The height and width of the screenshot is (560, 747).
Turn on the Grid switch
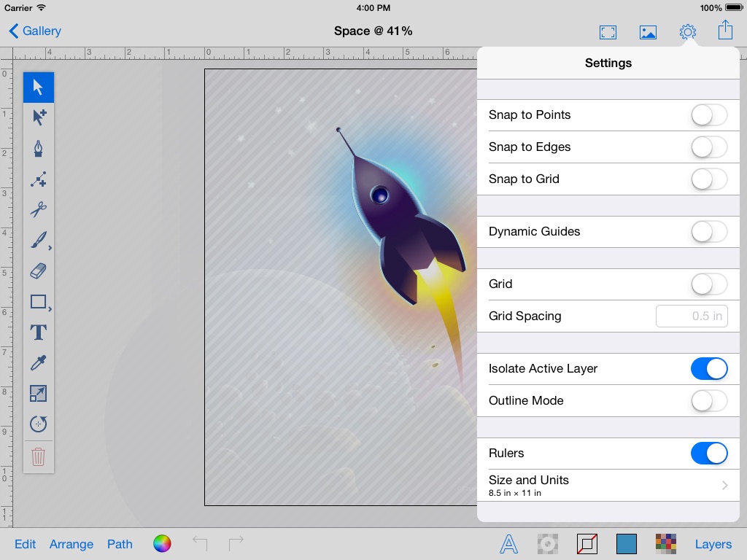pyautogui.click(x=709, y=284)
